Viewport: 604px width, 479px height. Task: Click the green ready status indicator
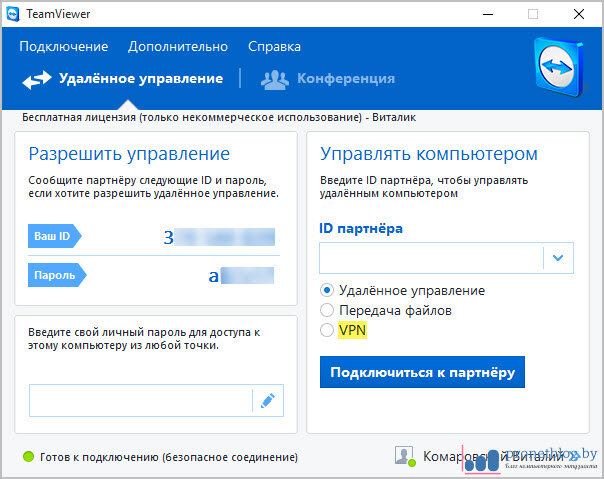[29, 457]
